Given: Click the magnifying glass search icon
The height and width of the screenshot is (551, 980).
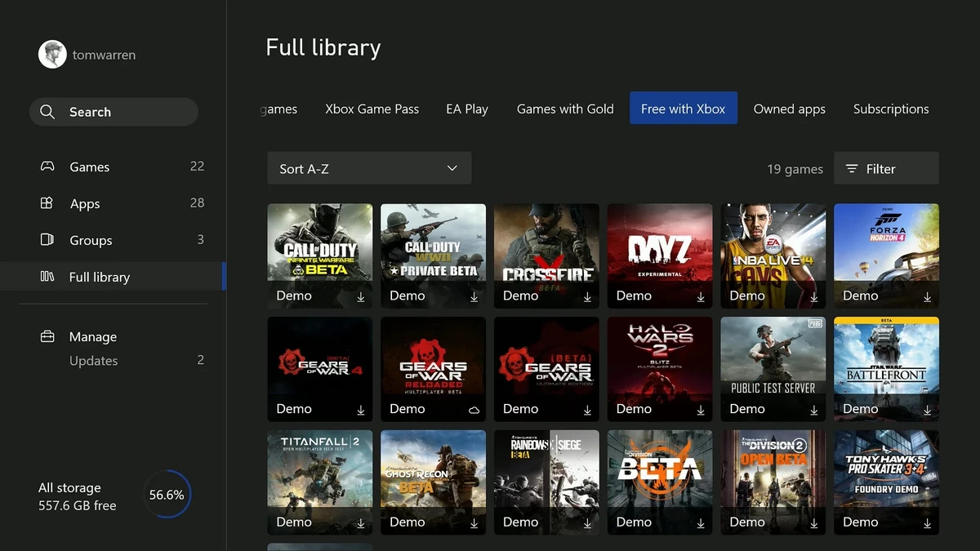Looking at the screenshot, I should [x=47, y=112].
